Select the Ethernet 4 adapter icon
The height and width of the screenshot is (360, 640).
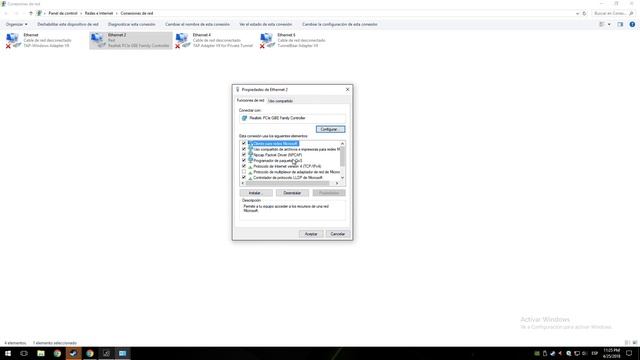[x=182, y=40]
